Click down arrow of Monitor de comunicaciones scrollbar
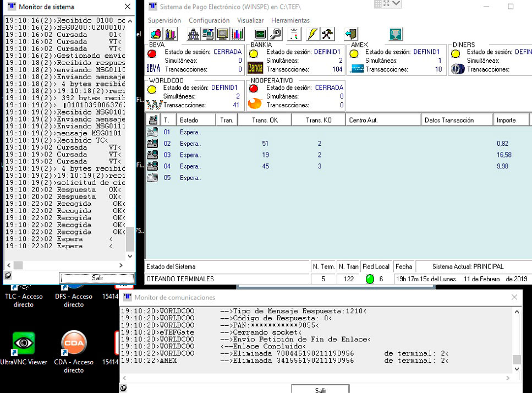This screenshot has height=393, width=532. tap(517, 369)
